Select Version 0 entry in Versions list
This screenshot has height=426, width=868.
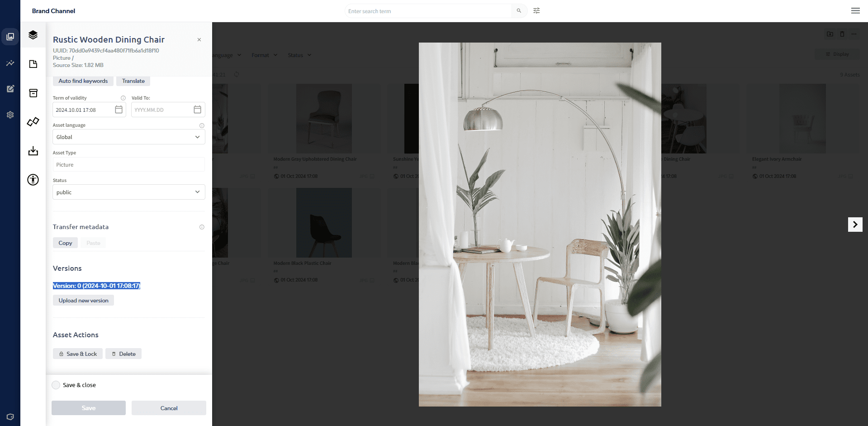pos(96,286)
